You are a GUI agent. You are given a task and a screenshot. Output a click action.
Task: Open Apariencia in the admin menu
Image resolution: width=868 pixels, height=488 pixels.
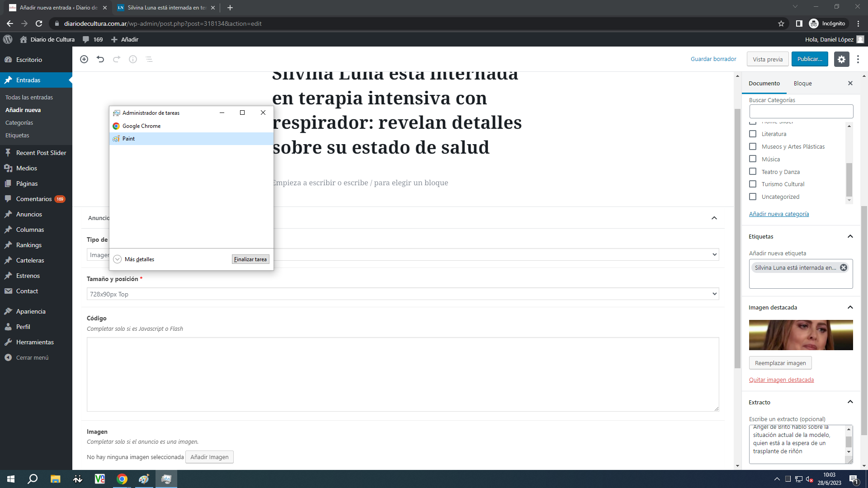(31, 311)
